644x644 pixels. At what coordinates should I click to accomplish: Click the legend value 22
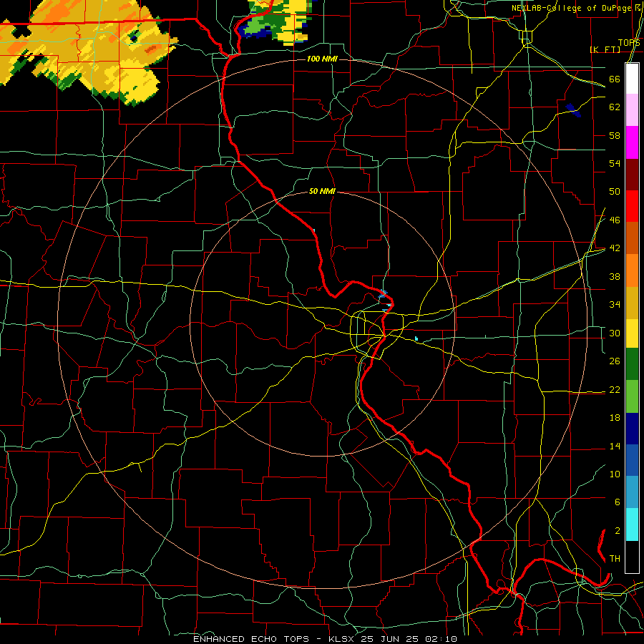(x=615, y=389)
